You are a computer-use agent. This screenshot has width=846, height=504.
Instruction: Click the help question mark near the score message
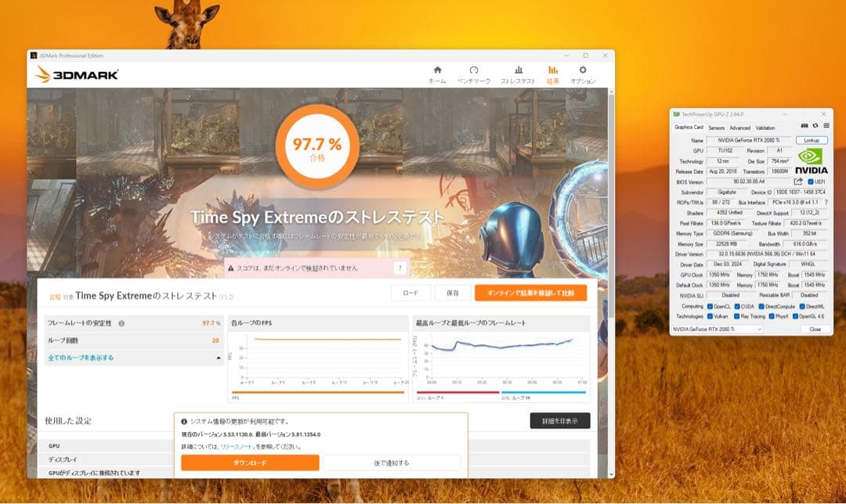[400, 268]
